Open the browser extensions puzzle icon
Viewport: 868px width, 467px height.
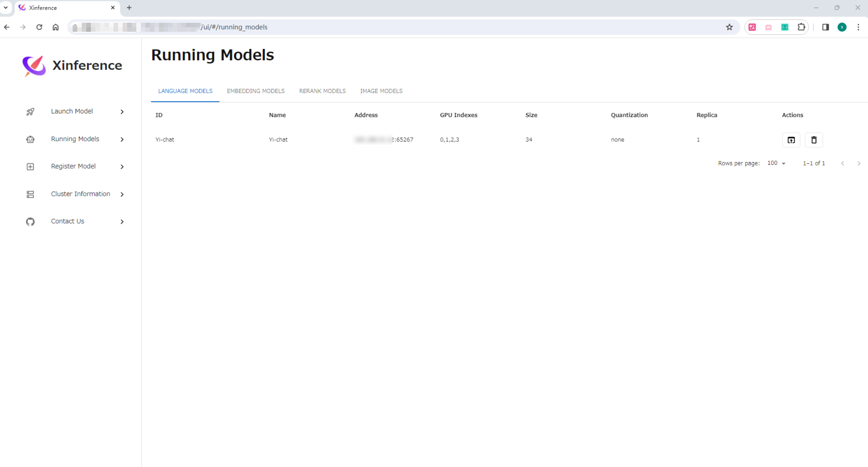pyautogui.click(x=801, y=27)
